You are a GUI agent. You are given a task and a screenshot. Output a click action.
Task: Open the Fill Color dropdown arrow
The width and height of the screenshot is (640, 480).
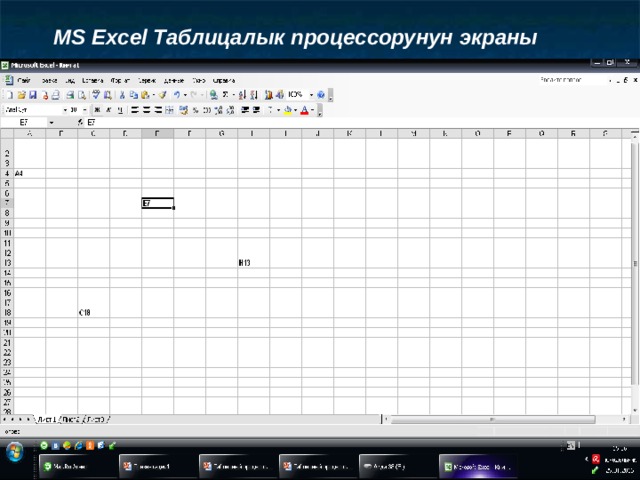coord(296,110)
